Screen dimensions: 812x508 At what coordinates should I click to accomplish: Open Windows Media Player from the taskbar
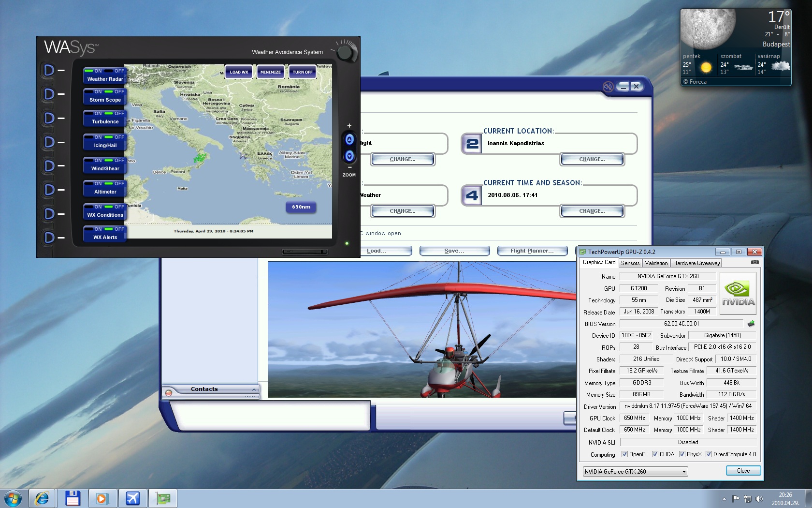coord(102,498)
